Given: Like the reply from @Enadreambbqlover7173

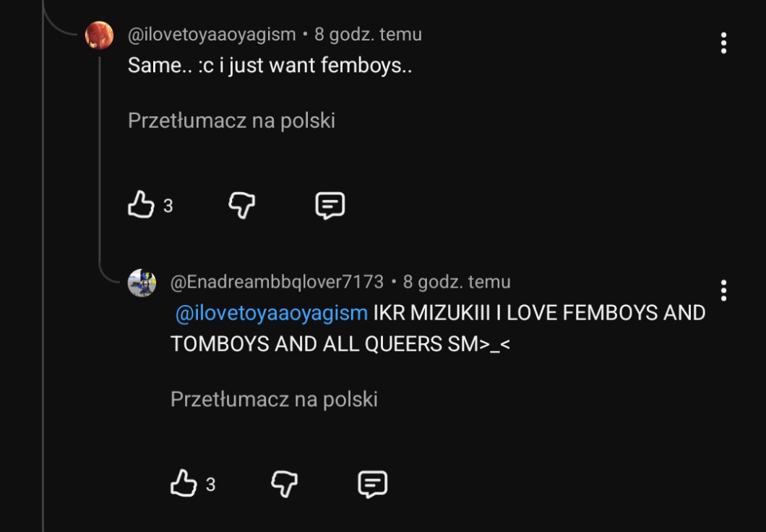Looking at the screenshot, I should 184,484.
